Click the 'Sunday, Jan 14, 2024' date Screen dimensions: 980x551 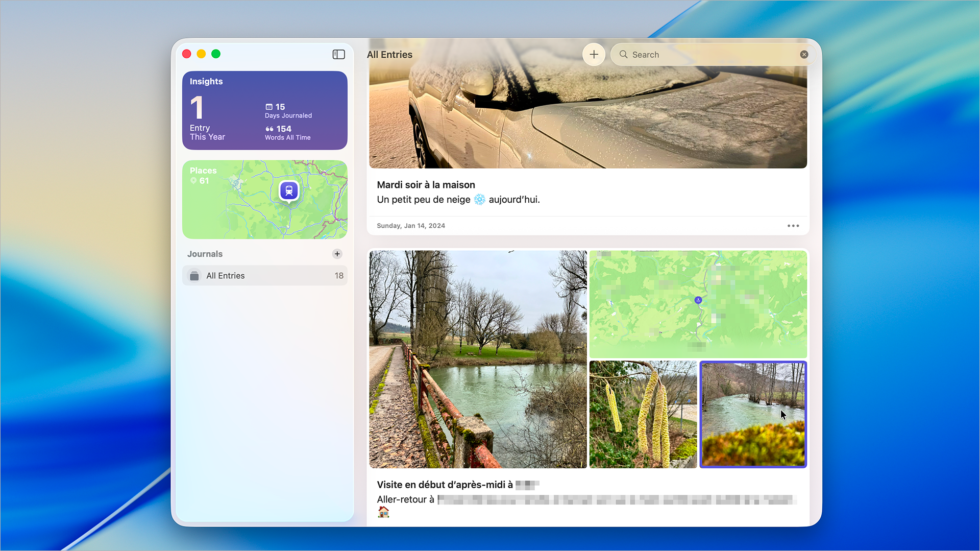[411, 226]
